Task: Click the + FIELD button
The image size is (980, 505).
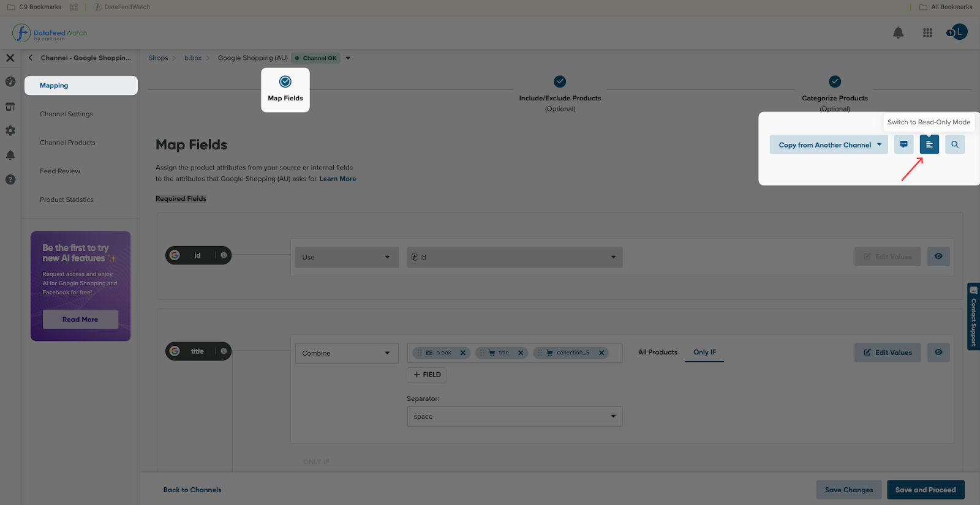Action: pyautogui.click(x=426, y=375)
